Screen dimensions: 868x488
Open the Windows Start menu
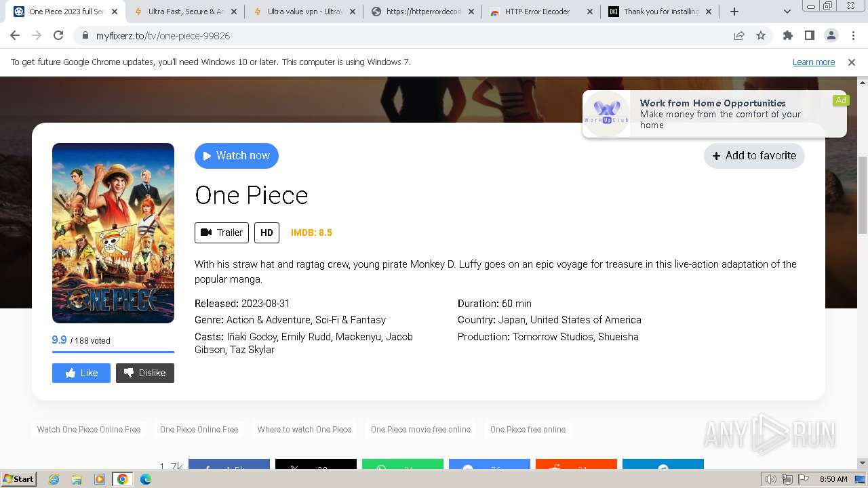(18, 479)
